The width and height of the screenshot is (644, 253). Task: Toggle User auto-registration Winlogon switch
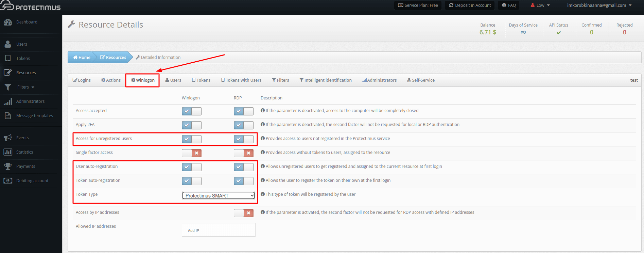click(192, 167)
